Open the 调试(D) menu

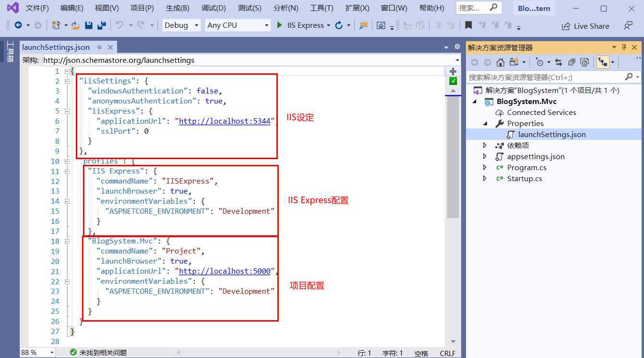(214, 8)
